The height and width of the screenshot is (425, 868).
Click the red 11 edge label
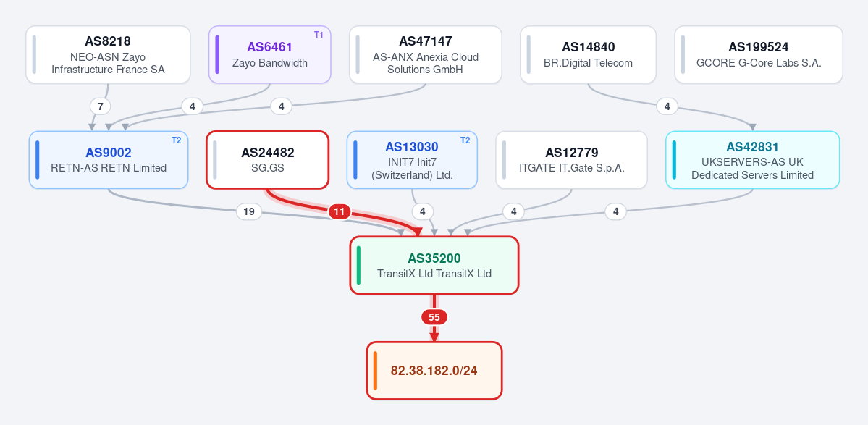click(x=340, y=211)
